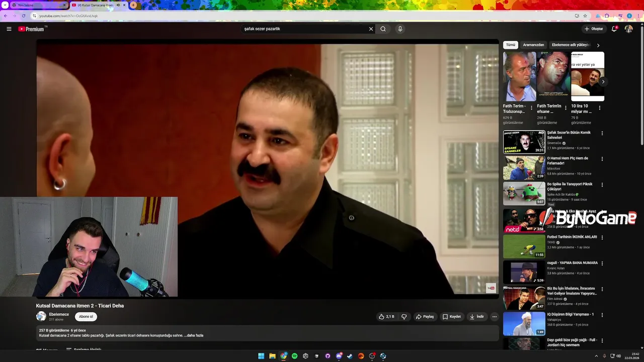This screenshot has height=362, width=644.
Task: Open YouTube notifications bell
Action: [614, 29]
